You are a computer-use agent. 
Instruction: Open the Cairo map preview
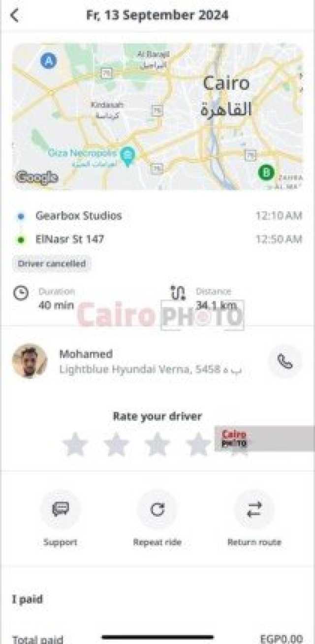(157, 117)
